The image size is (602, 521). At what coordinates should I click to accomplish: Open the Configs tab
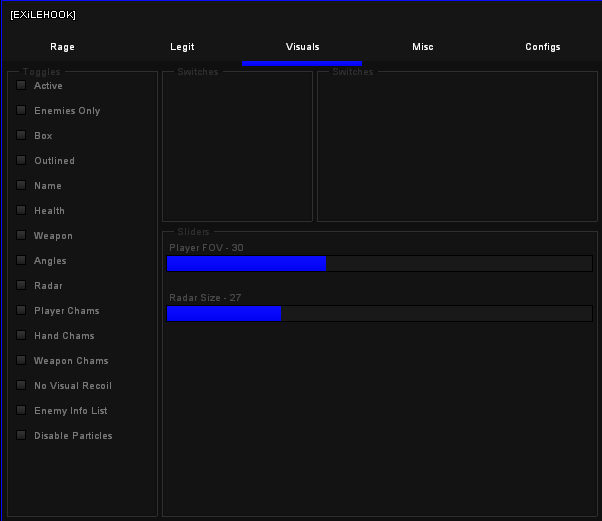pos(542,47)
